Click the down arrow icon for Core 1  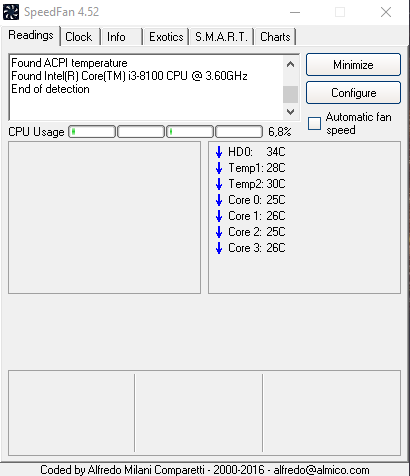coord(219,216)
